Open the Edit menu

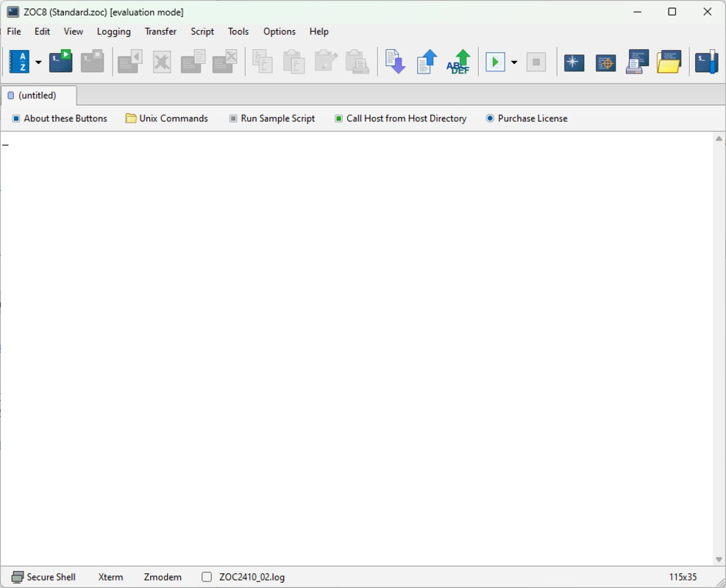[42, 32]
